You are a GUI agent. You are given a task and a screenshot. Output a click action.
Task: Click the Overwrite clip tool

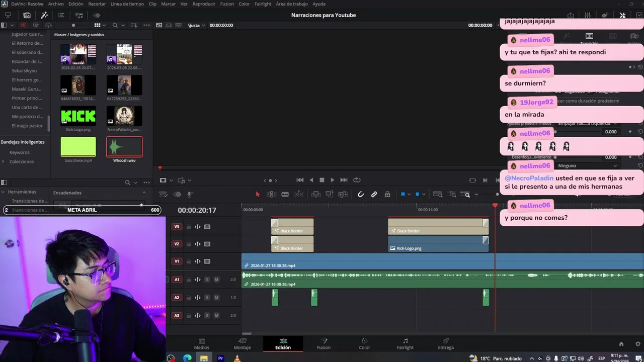pyautogui.click(x=329, y=194)
